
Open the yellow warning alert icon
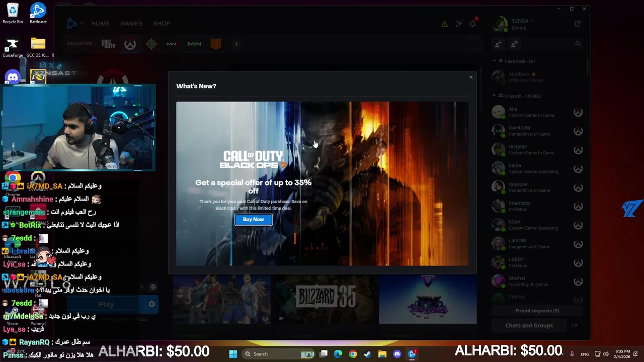tap(444, 24)
